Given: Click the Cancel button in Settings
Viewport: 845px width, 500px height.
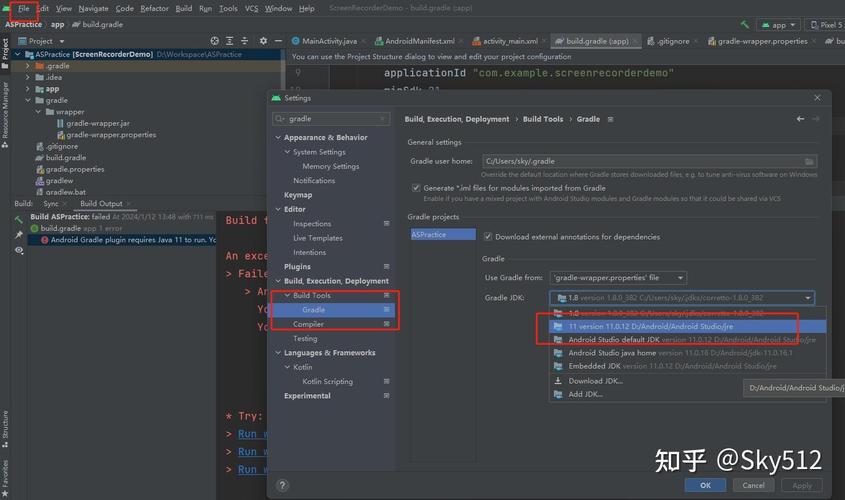Looking at the screenshot, I should [754, 485].
